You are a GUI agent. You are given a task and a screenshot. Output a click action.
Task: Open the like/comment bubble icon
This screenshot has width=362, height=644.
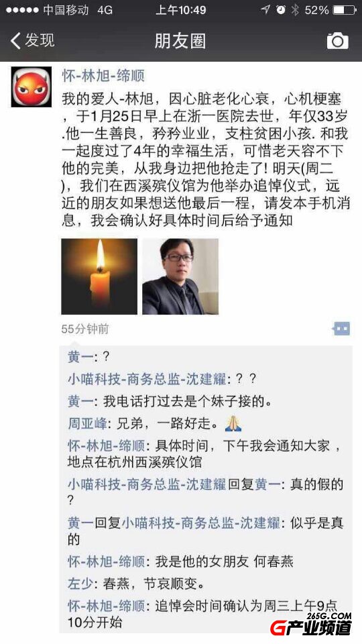click(x=341, y=329)
